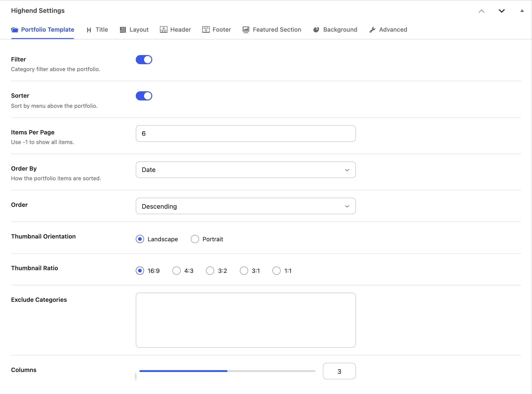
Task: Click the Columns slider track
Action: pyautogui.click(x=227, y=371)
